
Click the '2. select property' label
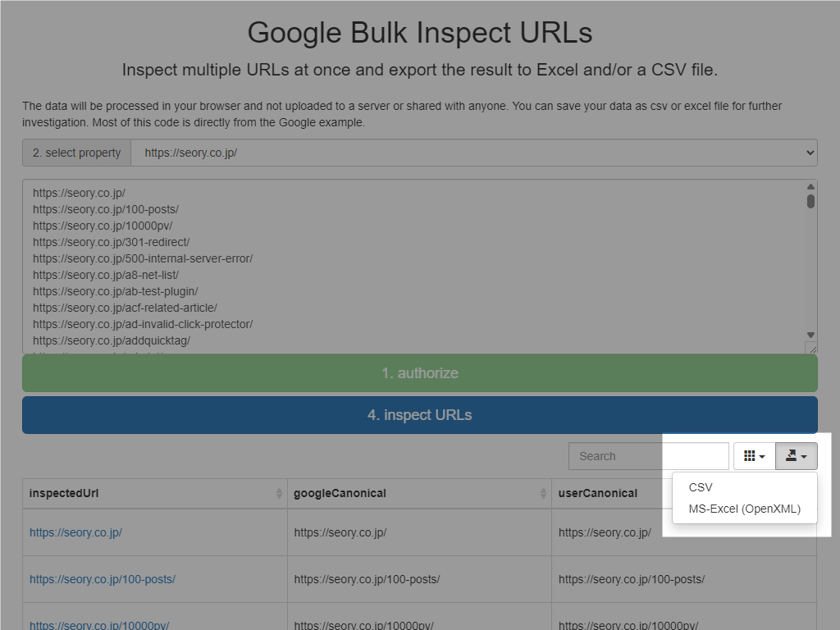76,153
